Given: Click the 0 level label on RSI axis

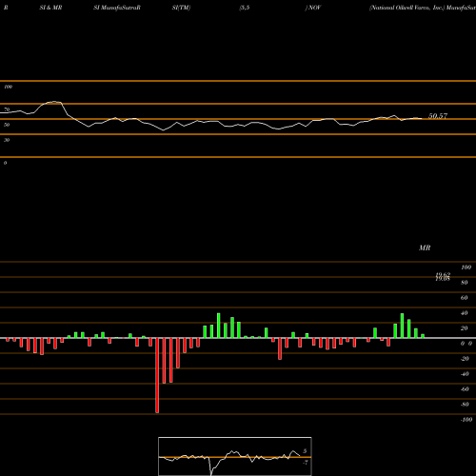Looking at the screenshot, I should [5, 163].
